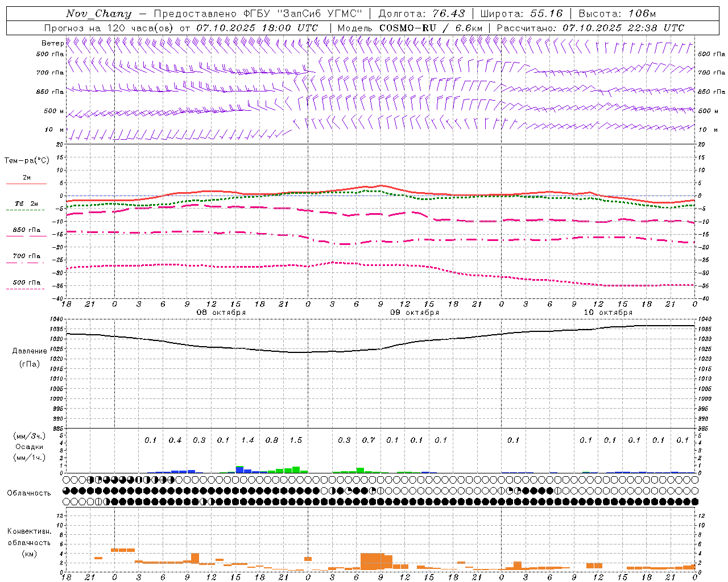The image size is (728, 582).
Task: Select the Прогноз на 120 часа(ов) text
Action: [110, 28]
